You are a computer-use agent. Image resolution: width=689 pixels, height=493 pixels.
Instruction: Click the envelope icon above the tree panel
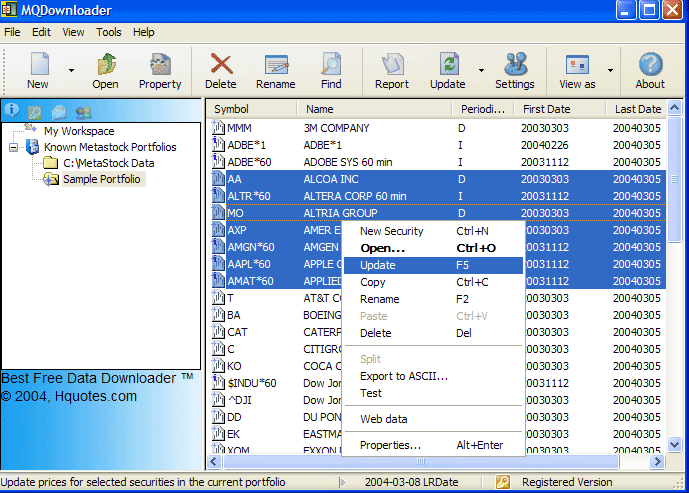click(59, 112)
